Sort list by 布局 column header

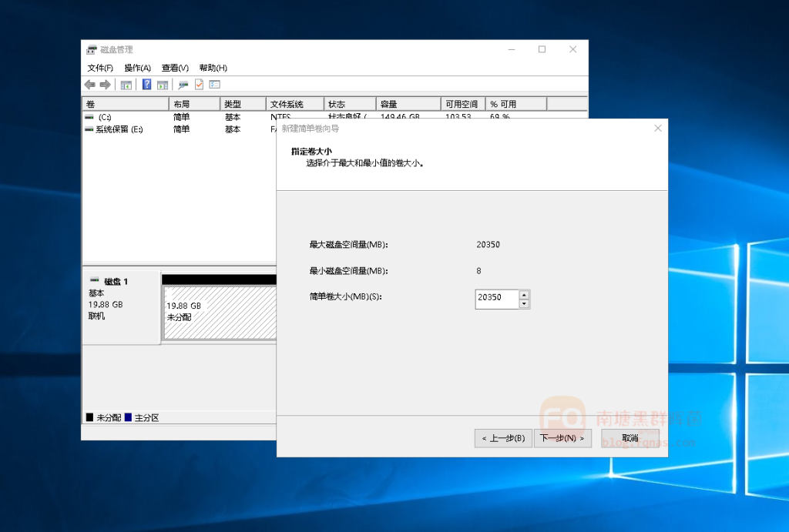coord(194,104)
